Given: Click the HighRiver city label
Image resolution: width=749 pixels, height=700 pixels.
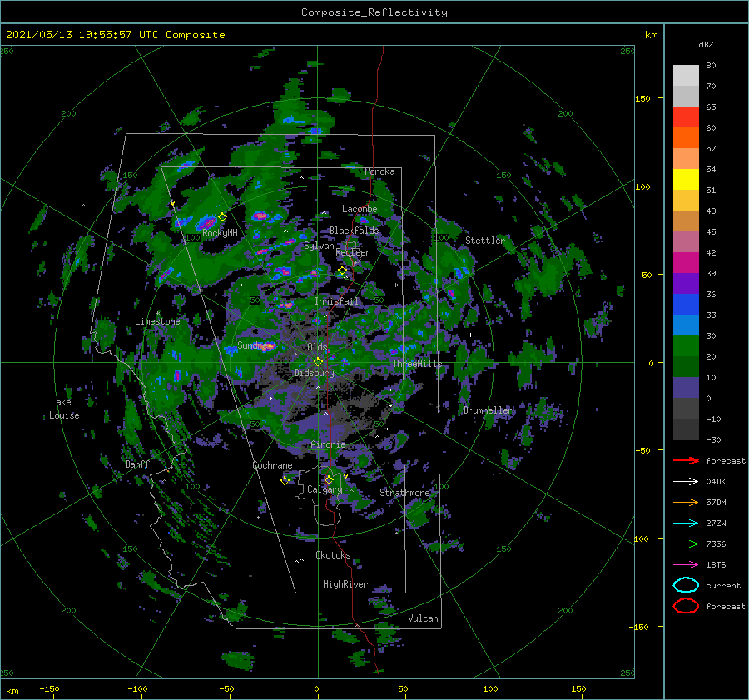Looking at the screenshot, I should (345, 584).
